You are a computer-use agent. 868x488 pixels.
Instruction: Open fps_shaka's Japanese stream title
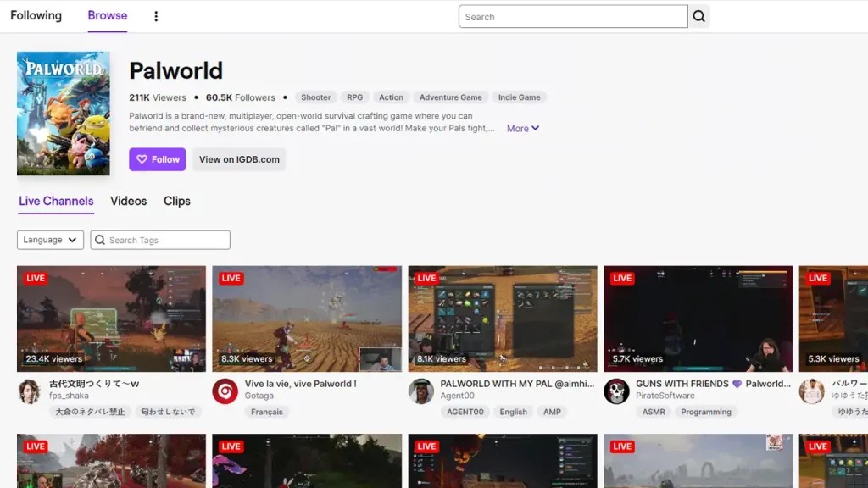[94, 384]
